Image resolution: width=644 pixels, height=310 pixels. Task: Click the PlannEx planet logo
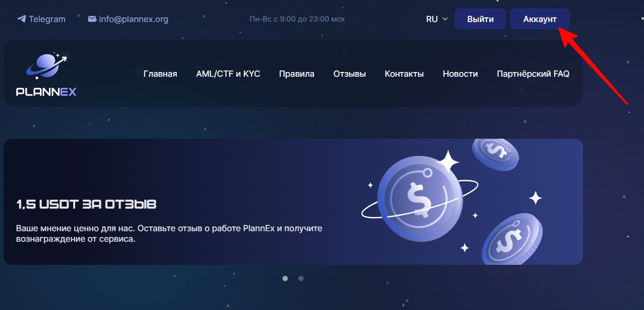[46, 74]
